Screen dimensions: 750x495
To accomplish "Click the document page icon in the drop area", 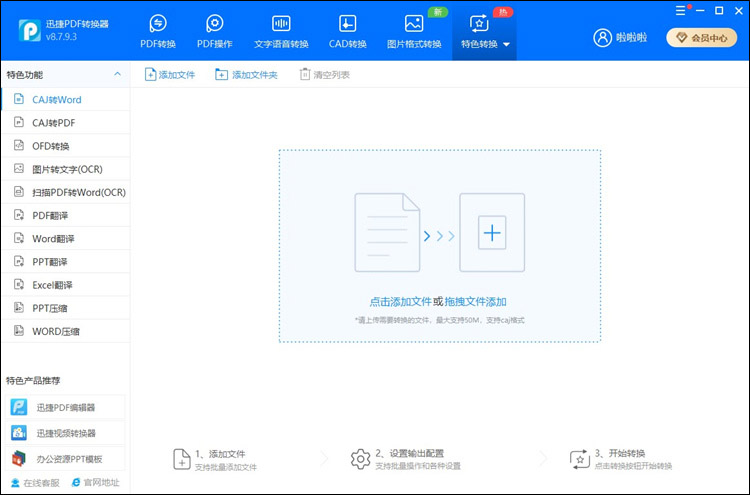I will [387, 232].
